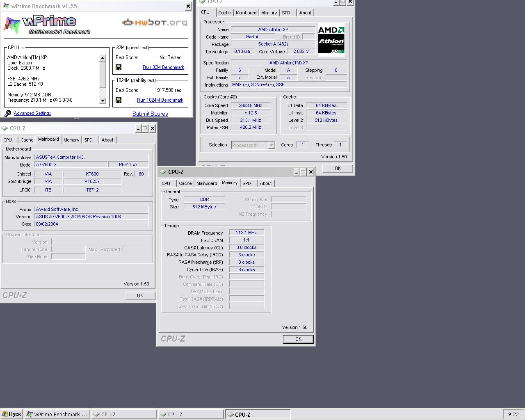Screen dimensions: 525x420
Task: Click the memory Size field 512 MBytes
Action: point(204,207)
